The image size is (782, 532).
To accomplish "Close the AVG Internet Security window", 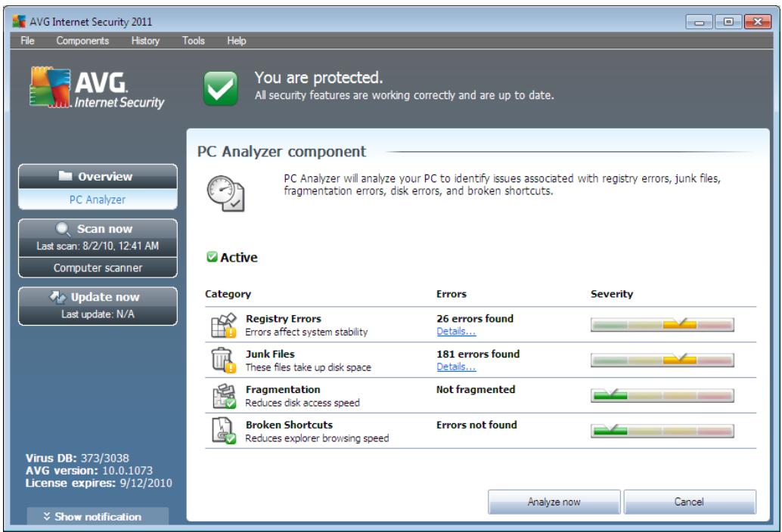I will (758, 22).
